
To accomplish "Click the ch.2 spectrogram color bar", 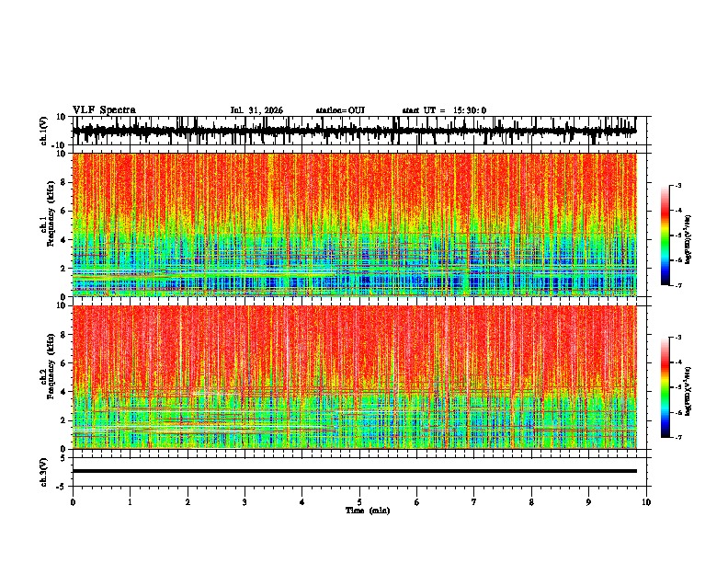I will [x=665, y=387].
